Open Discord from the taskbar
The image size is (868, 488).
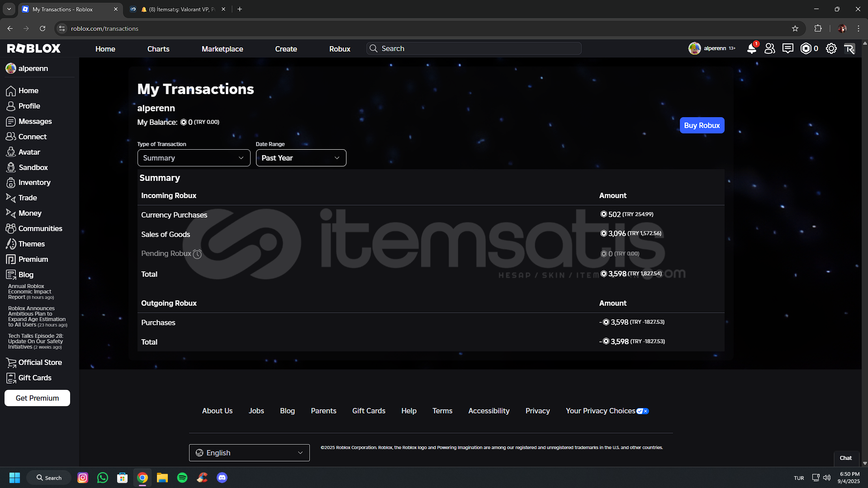coord(222,478)
